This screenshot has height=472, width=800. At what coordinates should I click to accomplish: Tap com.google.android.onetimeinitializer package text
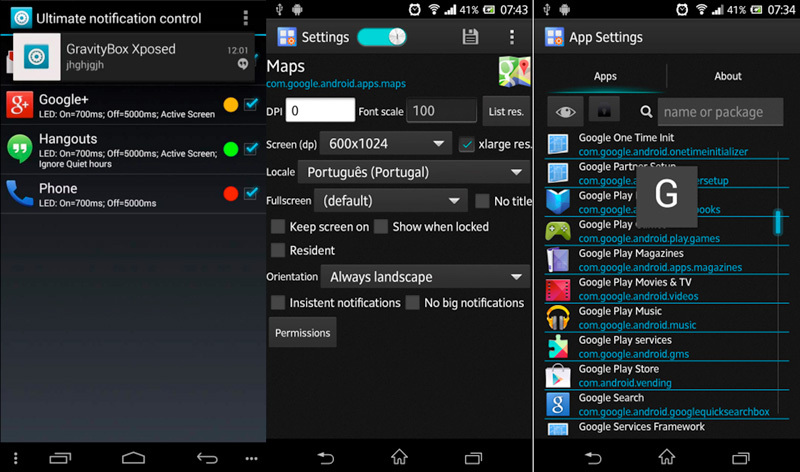(x=663, y=152)
